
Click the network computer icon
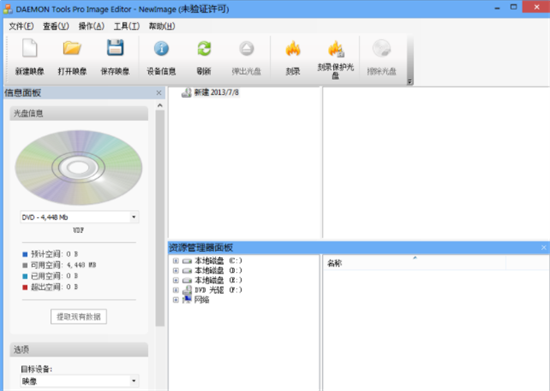coord(187,299)
